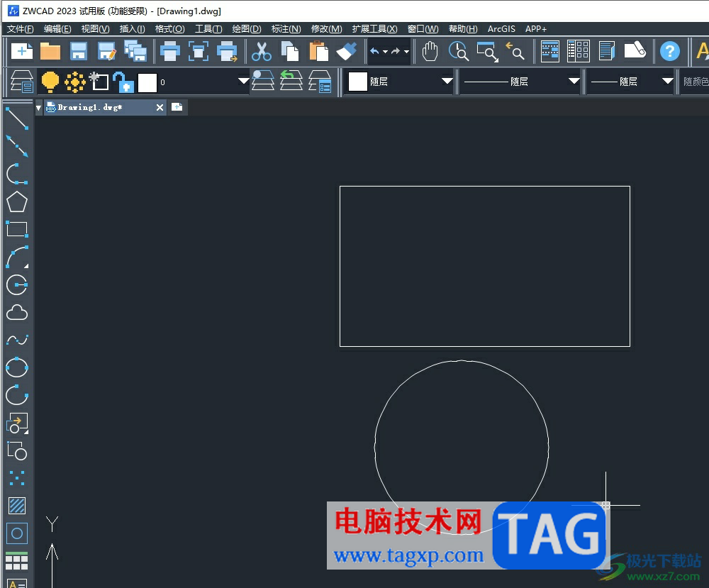Open an existing drawing folder
This screenshot has width=709, height=588.
pyautogui.click(x=50, y=51)
